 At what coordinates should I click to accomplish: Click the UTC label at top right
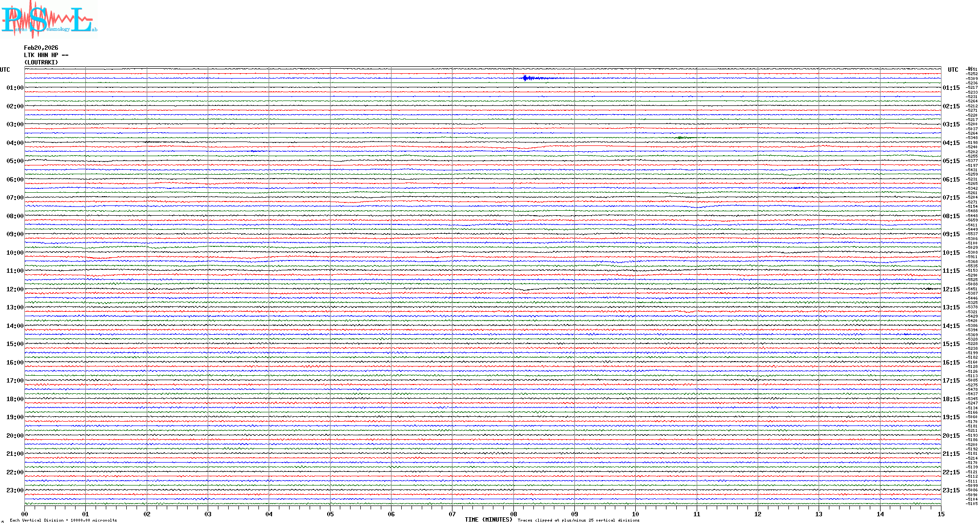(953, 70)
